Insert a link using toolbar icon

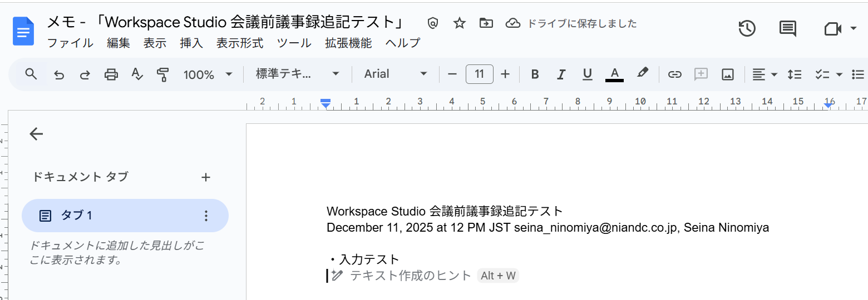click(x=674, y=74)
